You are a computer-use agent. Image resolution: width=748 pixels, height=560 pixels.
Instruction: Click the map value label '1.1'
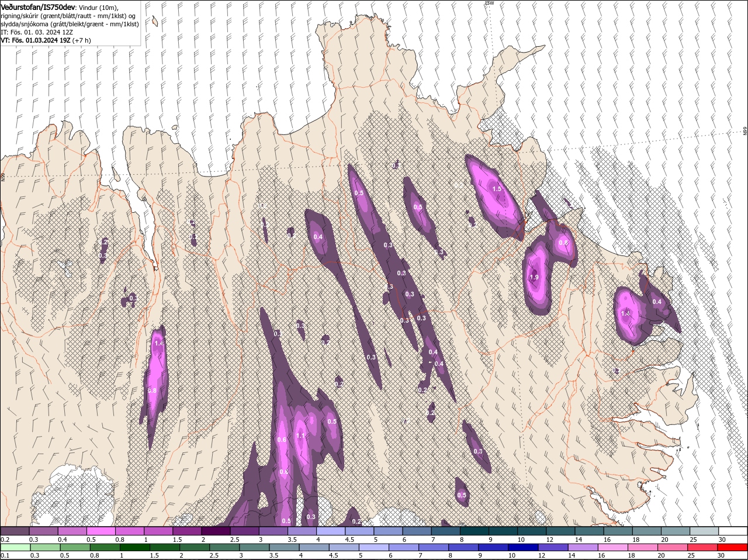click(x=301, y=435)
